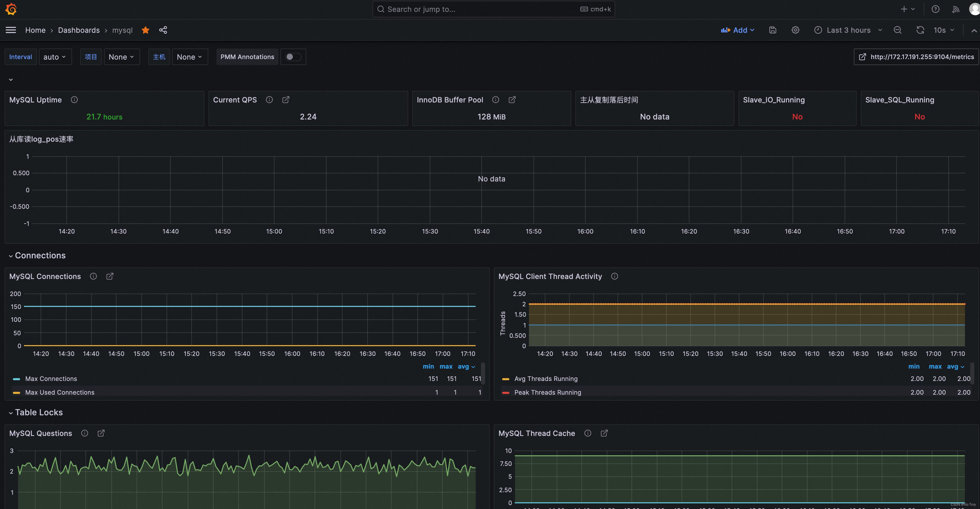Open the Last 3 hours time picker
This screenshot has width=980, height=509.
(x=848, y=30)
